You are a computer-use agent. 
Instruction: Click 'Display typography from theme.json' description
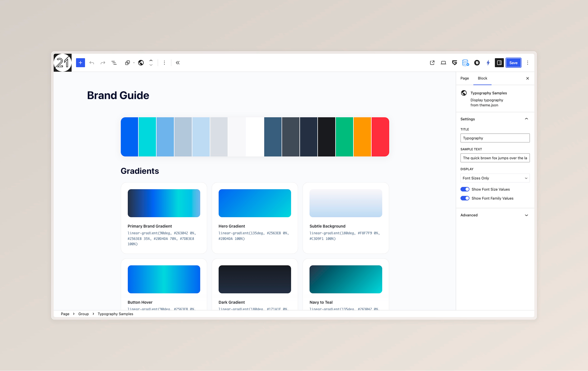point(487,103)
